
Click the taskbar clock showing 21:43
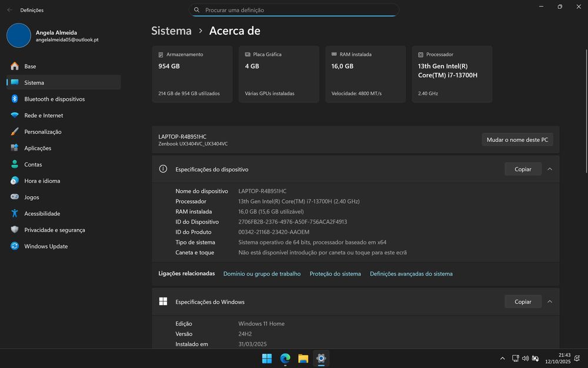(x=557, y=358)
